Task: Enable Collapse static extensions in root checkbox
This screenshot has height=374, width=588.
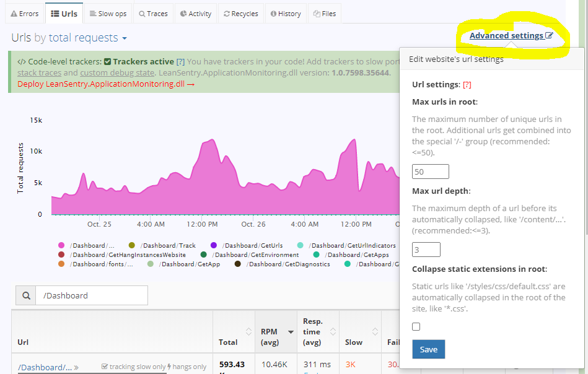Action: tap(416, 326)
